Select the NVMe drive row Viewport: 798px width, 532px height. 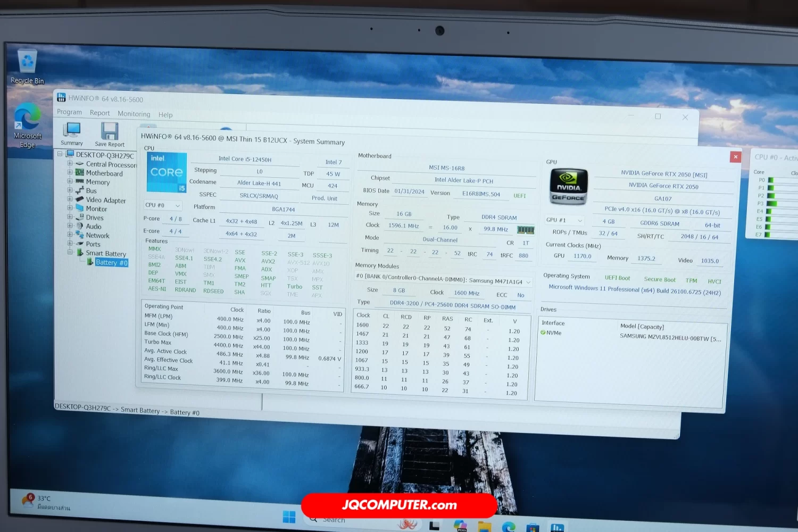point(554,333)
